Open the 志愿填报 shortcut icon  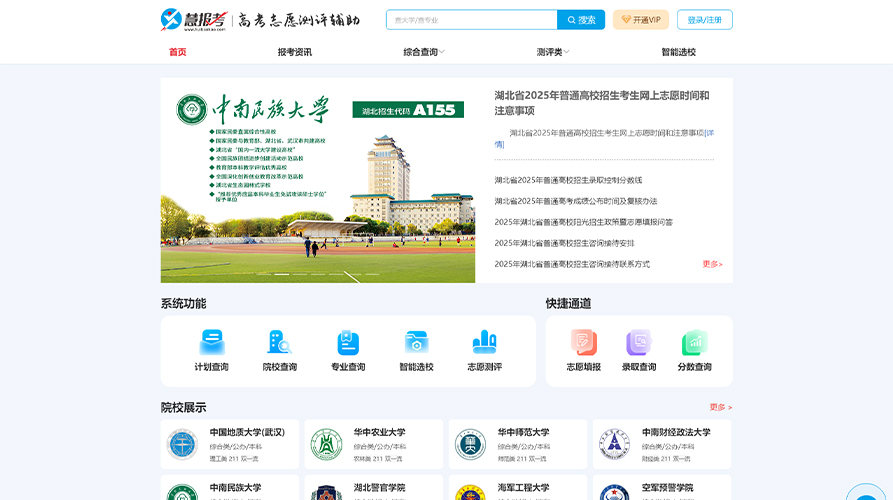(x=584, y=342)
